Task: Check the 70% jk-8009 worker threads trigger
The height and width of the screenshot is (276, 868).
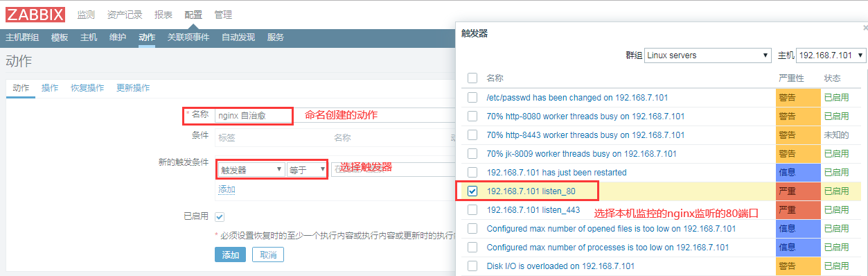Action: [472, 153]
